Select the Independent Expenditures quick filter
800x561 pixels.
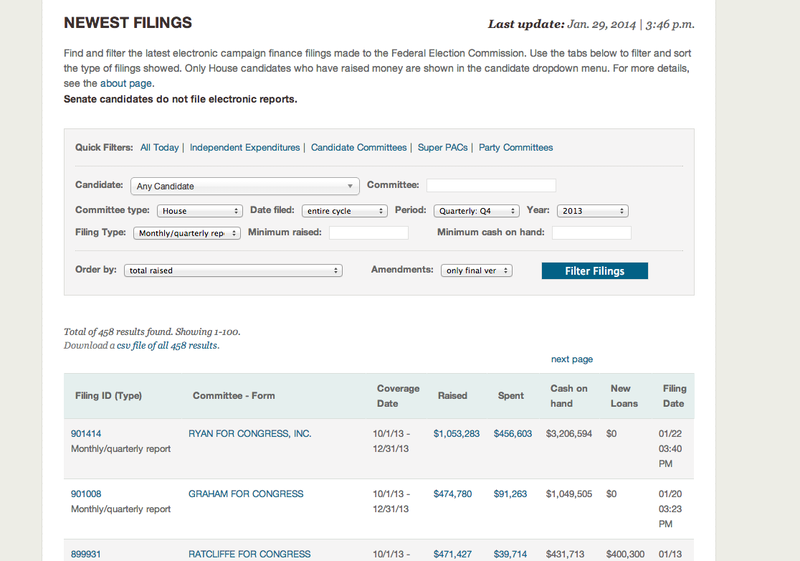tap(245, 148)
